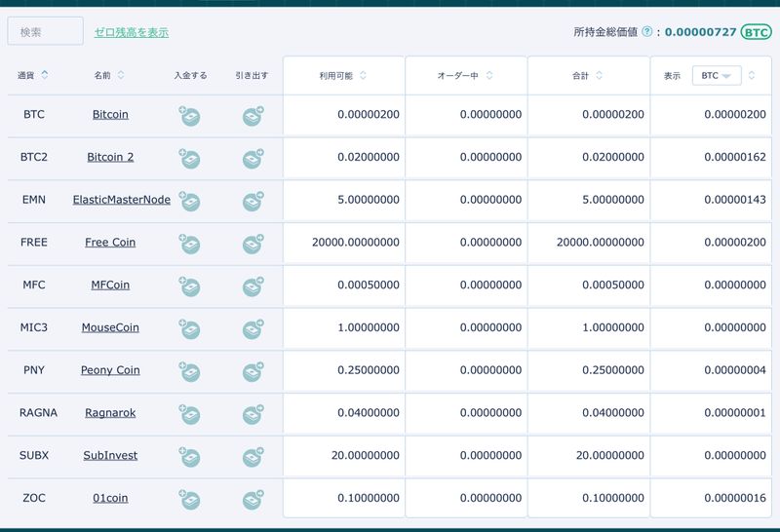Sort by the 合計 column header
Image resolution: width=780 pixels, height=532 pixels.
[x=599, y=75]
